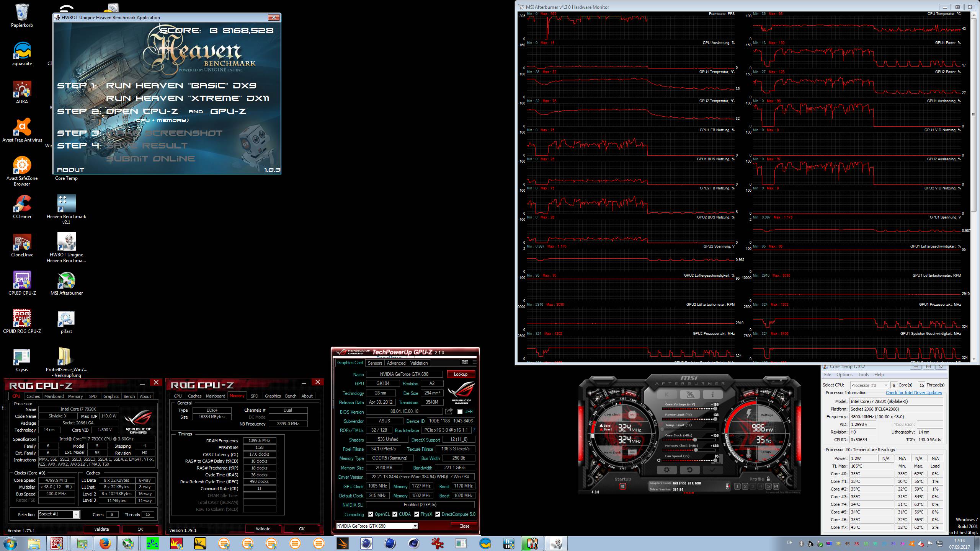Viewport: 980px width, 551px height.
Task: Open the CPUID CPU-Z desktop shortcut
Action: pyautogui.click(x=22, y=284)
